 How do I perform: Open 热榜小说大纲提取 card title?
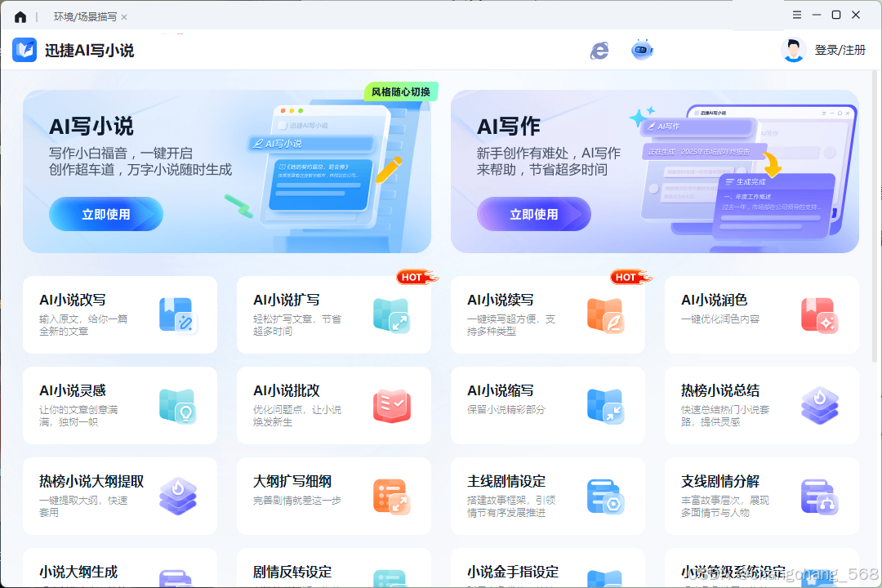[91, 481]
